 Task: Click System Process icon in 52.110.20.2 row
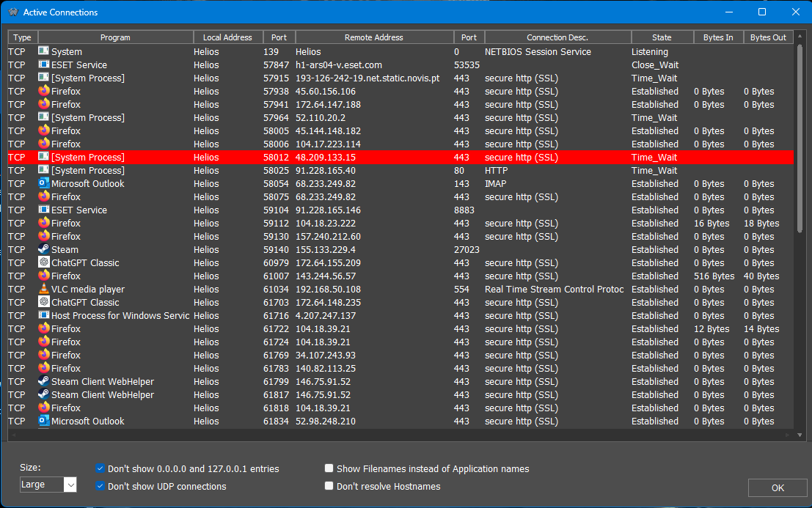[x=43, y=117]
